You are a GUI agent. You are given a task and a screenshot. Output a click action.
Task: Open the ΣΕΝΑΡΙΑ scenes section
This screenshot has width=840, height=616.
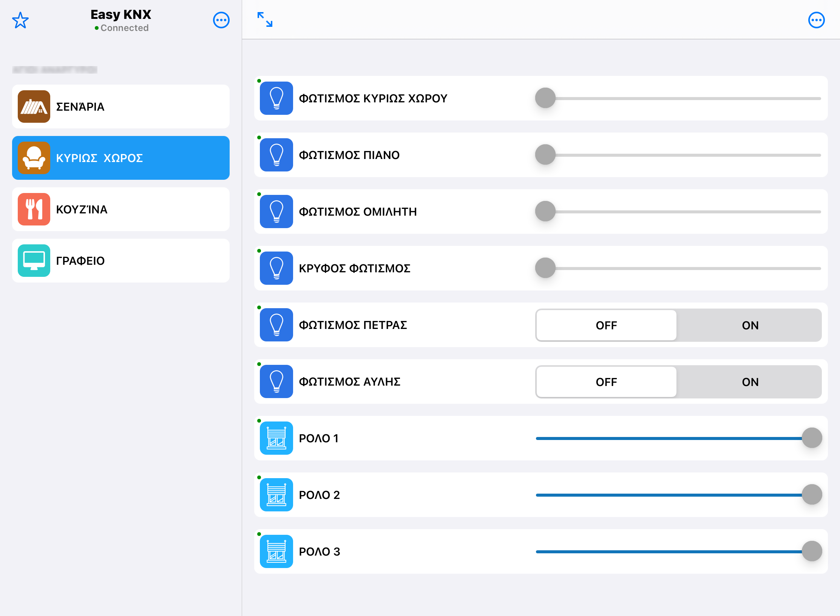pyautogui.click(x=121, y=107)
